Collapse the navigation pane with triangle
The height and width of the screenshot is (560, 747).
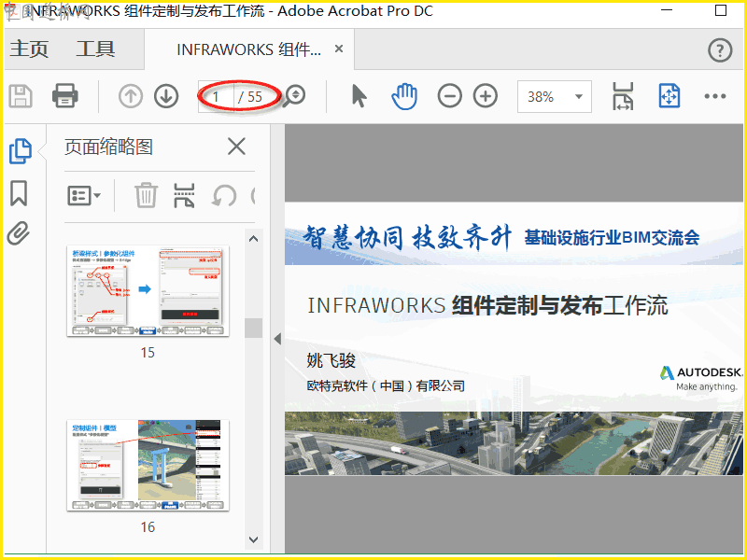[x=277, y=339]
